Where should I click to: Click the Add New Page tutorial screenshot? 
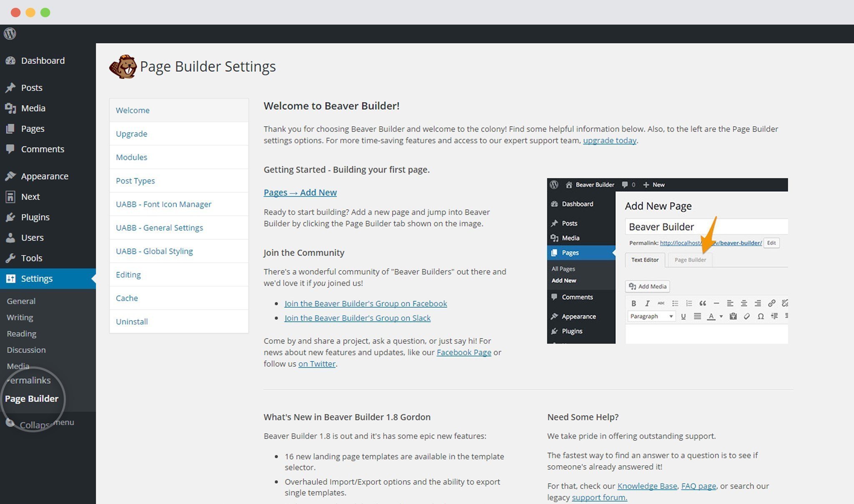667,261
